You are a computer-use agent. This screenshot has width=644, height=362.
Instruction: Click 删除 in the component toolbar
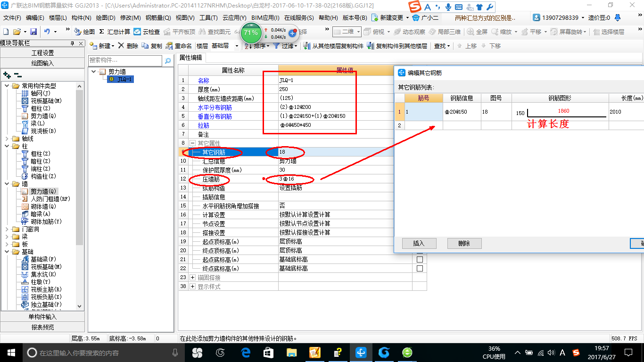click(128, 46)
